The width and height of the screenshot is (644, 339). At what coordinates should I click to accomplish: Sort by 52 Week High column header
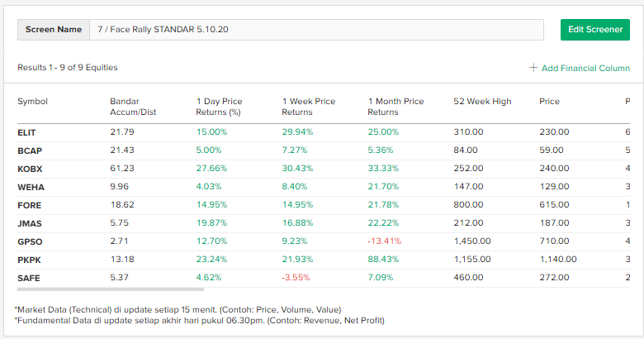click(x=482, y=102)
